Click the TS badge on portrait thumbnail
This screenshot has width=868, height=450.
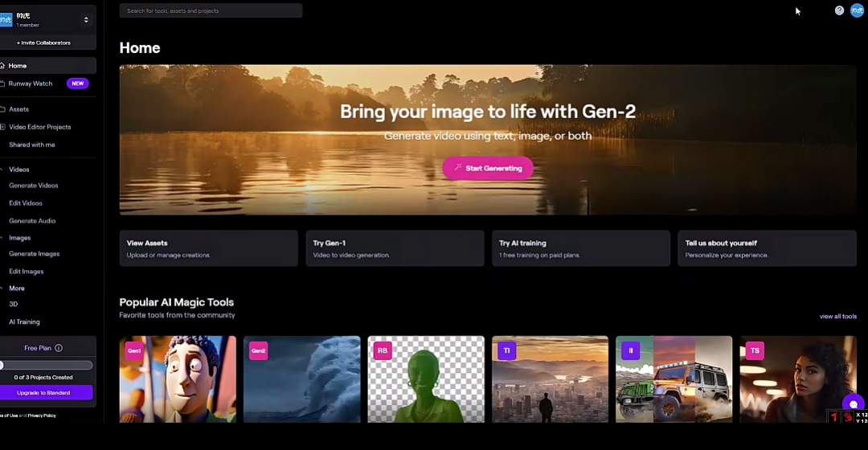coord(754,350)
